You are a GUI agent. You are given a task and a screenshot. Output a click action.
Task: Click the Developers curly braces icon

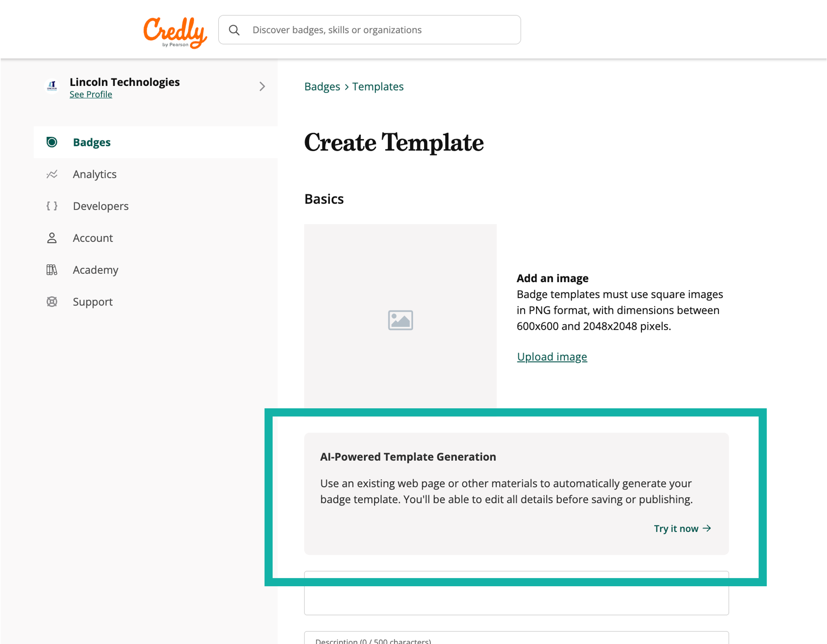coord(52,206)
